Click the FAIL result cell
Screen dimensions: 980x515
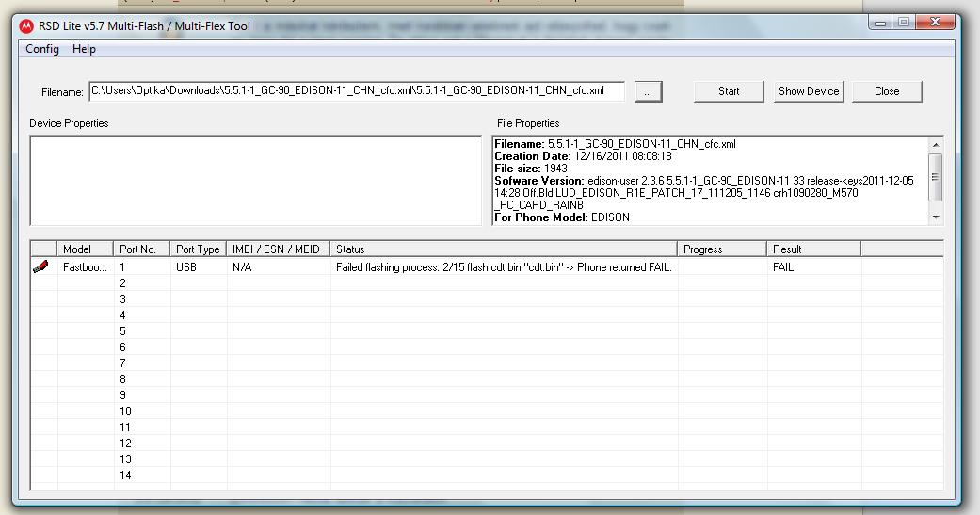pyautogui.click(x=813, y=266)
